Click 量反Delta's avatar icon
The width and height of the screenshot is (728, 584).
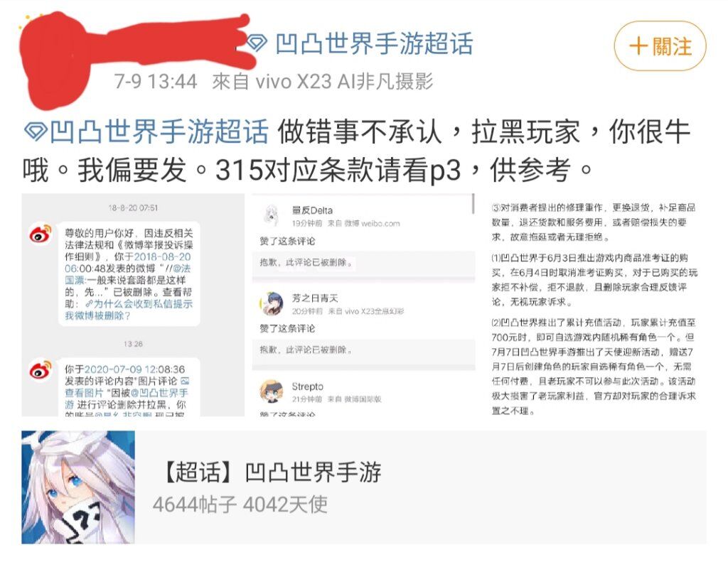(x=271, y=216)
